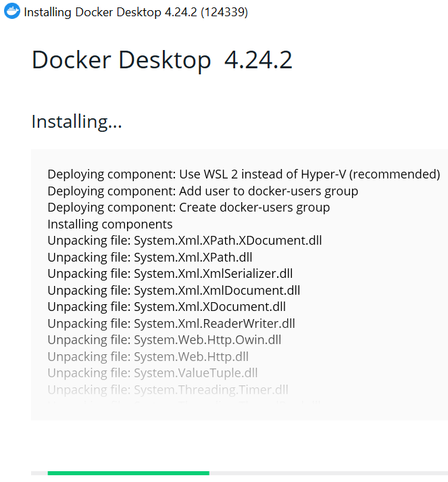Click the System.Xml.XmlDocument.dll log entry
This screenshot has width=448, height=482.
(174, 291)
